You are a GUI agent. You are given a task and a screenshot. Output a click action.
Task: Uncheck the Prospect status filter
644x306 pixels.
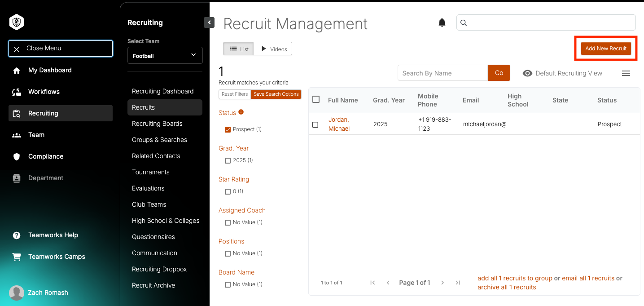[228, 129]
